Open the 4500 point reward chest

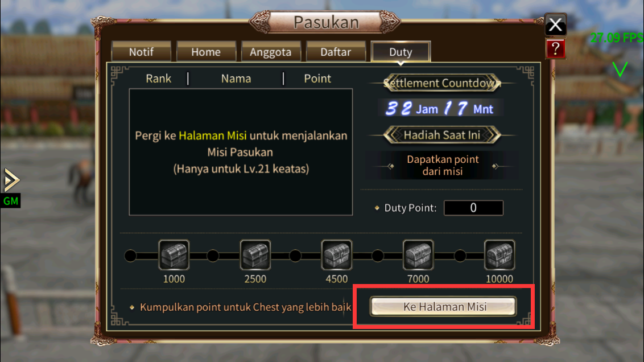click(x=336, y=255)
